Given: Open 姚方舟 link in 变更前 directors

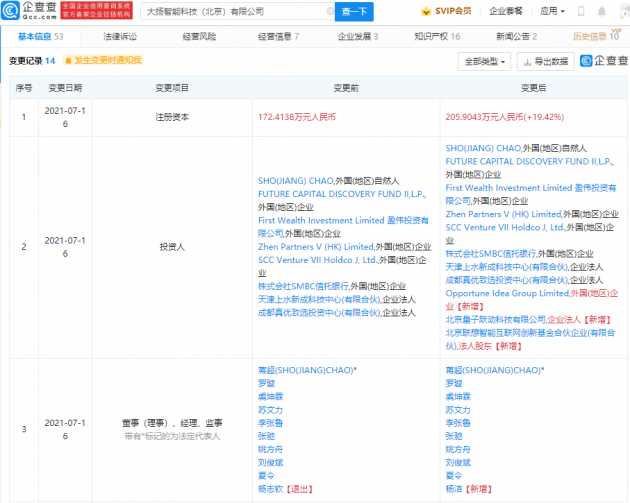Looking at the screenshot, I should pos(270,450).
